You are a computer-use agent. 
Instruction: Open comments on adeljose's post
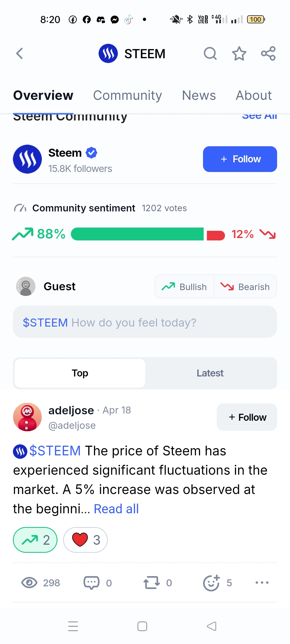[92, 583]
